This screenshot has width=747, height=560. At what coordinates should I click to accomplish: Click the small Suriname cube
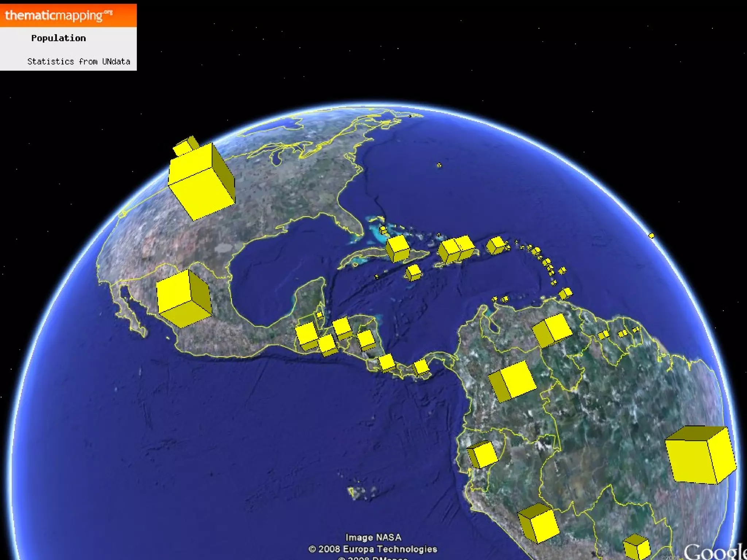(623, 333)
